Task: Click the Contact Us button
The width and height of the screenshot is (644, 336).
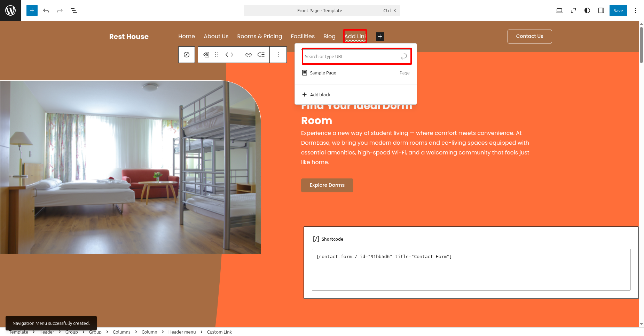Action: (x=529, y=37)
